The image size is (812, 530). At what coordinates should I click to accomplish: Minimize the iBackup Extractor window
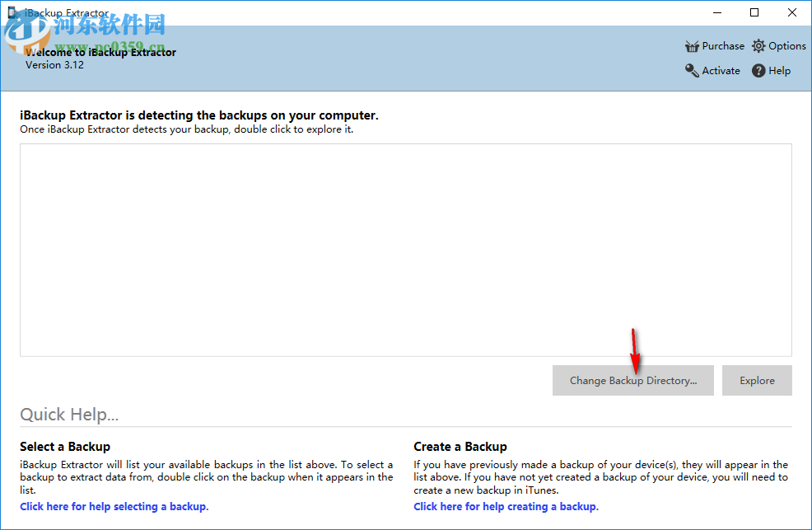point(716,12)
